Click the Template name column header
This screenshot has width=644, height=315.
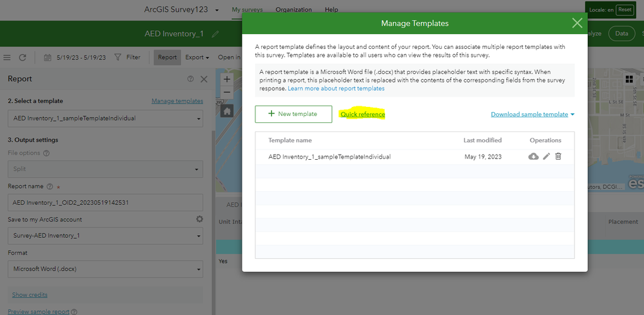[x=290, y=140]
